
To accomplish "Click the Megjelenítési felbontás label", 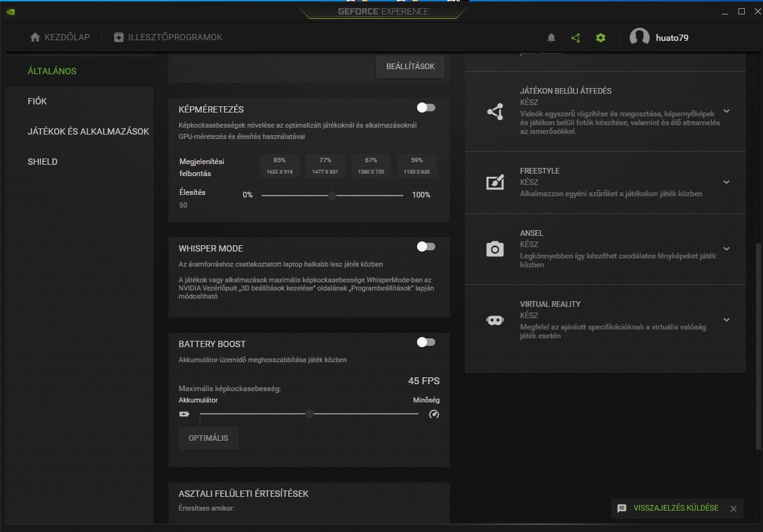I will [201, 167].
